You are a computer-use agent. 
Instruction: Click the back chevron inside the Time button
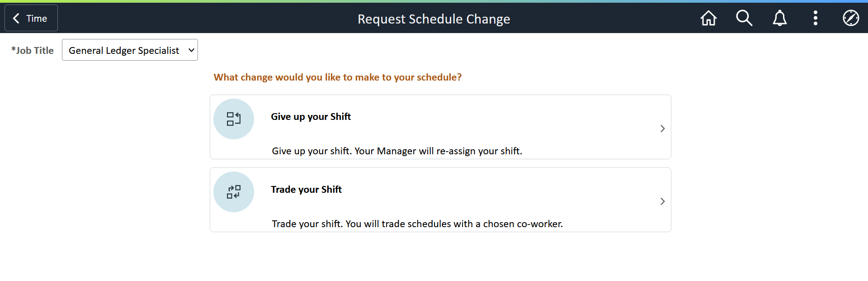[16, 18]
